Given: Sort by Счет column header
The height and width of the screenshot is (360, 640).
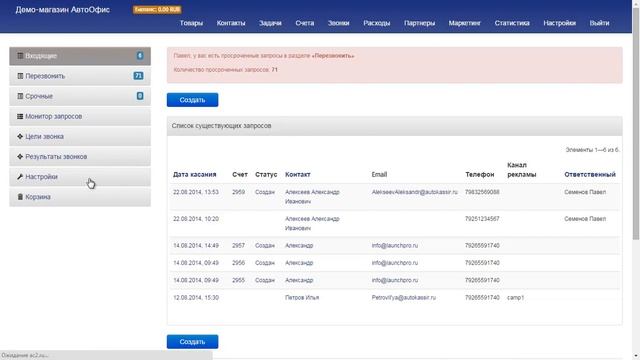Looking at the screenshot, I should pos(240,174).
